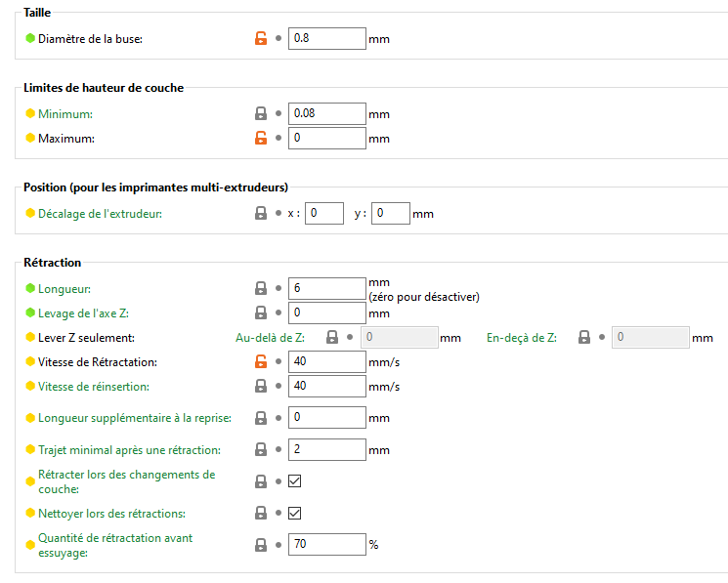The width and height of the screenshot is (728, 583).
Task: Click the 70 percent retraction quantity field
Action: pos(326,544)
